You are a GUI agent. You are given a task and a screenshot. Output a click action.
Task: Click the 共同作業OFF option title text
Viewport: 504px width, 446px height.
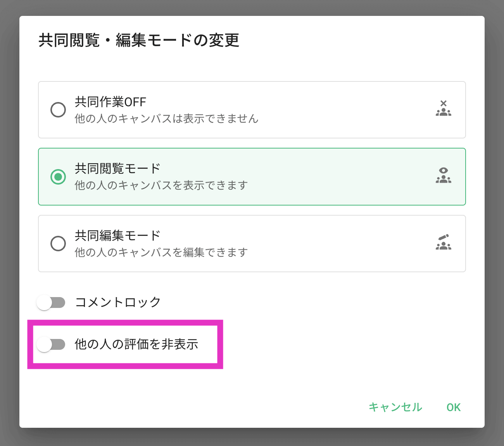(110, 102)
